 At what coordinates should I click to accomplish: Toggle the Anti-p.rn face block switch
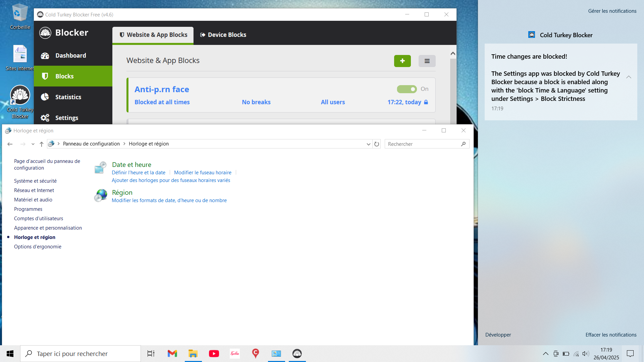[407, 89]
